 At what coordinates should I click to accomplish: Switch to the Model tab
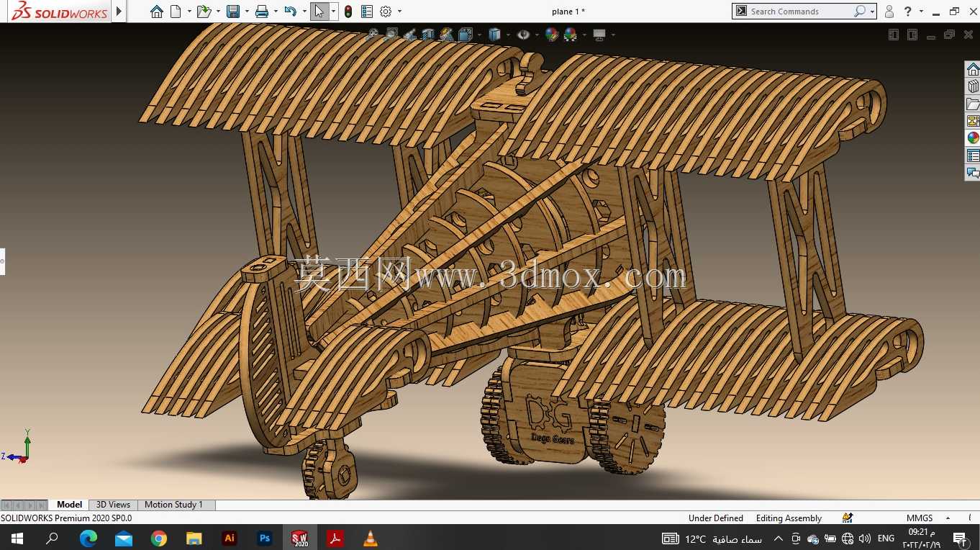70,505
